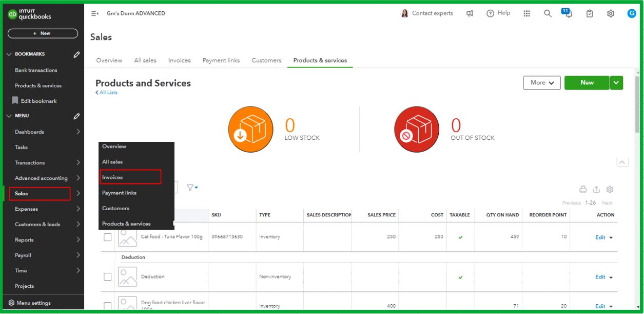Click the search magnifier icon
The width and height of the screenshot is (644, 314).
click(x=548, y=14)
